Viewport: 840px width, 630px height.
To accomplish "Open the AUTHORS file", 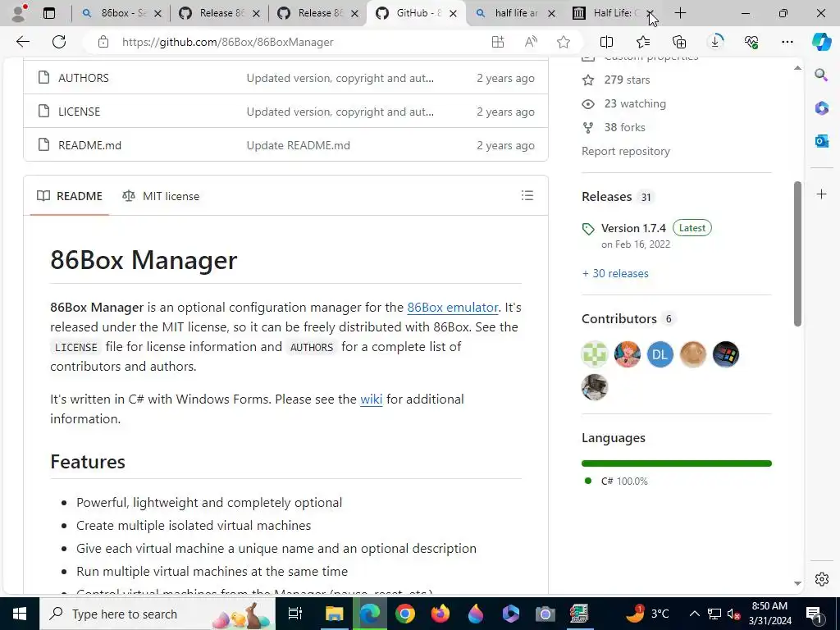I will pyautogui.click(x=84, y=78).
